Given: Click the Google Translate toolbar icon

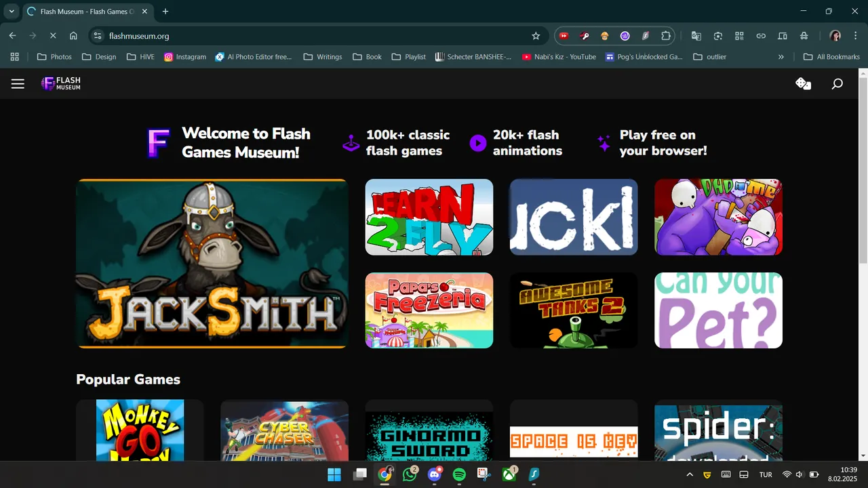Looking at the screenshot, I should coord(696,36).
